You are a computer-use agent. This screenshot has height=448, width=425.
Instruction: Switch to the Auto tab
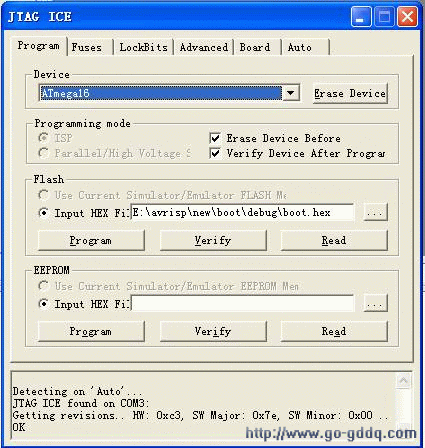[305, 47]
